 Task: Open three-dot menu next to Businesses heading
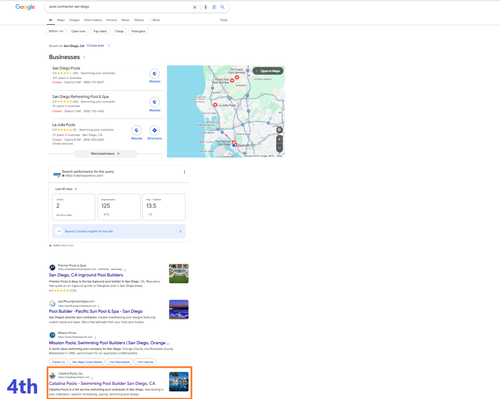pos(84,57)
